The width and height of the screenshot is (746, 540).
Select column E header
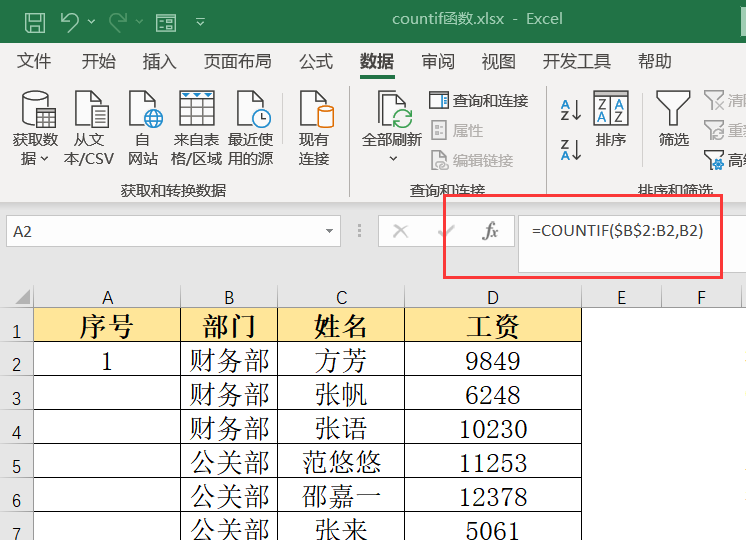coord(621,297)
